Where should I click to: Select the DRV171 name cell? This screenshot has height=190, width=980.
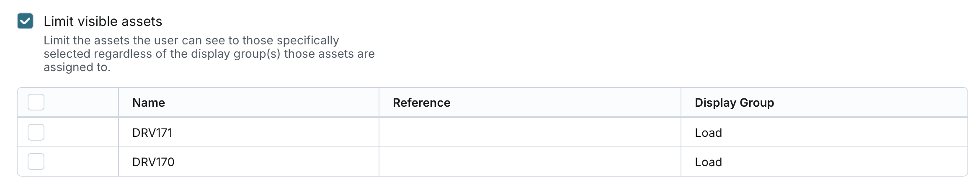pyautogui.click(x=152, y=133)
